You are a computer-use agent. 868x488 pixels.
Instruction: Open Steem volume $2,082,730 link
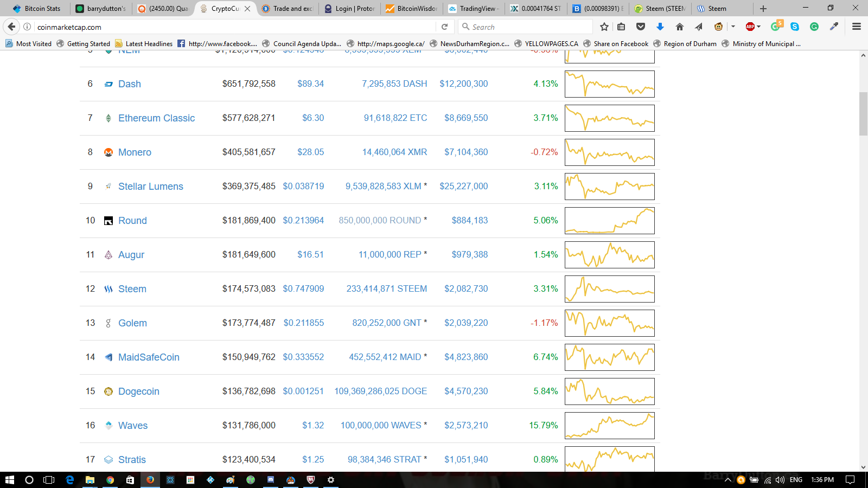pos(466,289)
